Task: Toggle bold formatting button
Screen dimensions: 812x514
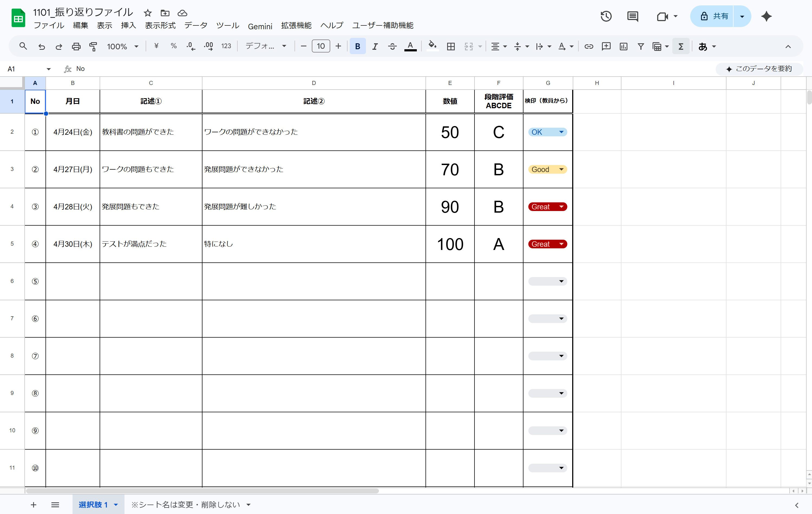Action: [358, 47]
